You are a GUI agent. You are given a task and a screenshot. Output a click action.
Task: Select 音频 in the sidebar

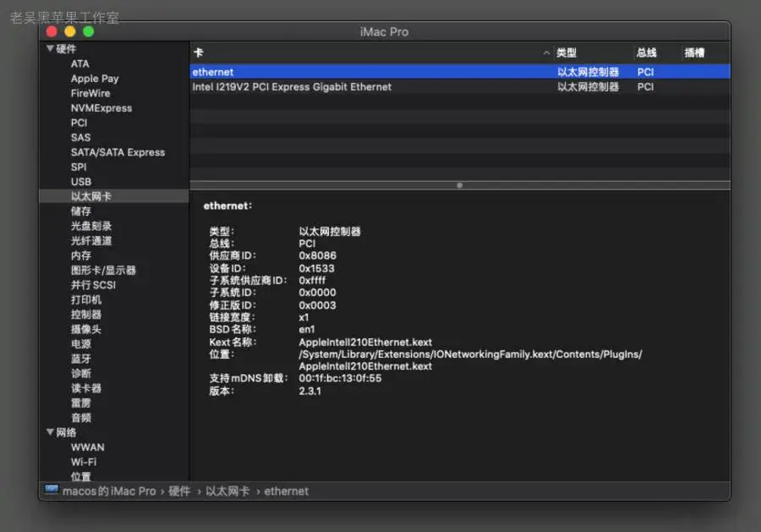point(81,418)
